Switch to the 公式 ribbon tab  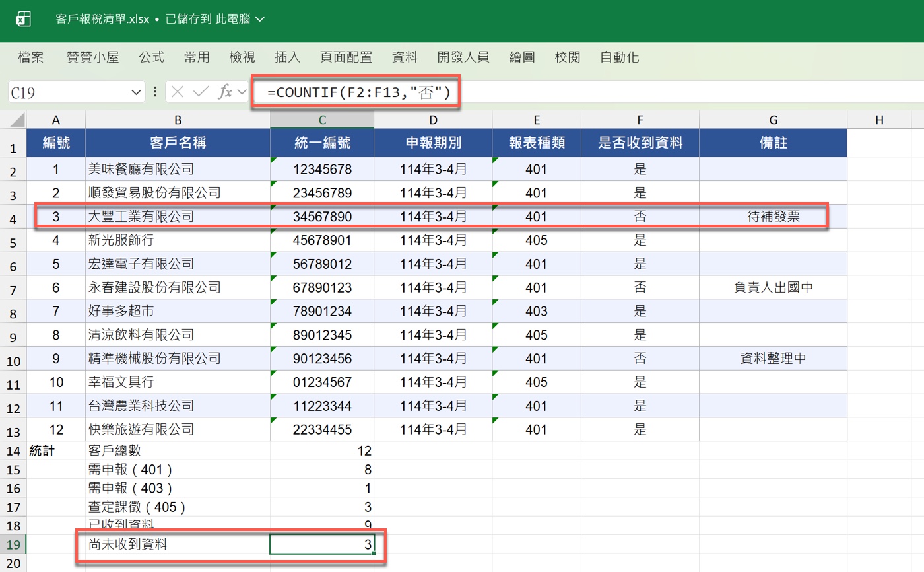150,57
